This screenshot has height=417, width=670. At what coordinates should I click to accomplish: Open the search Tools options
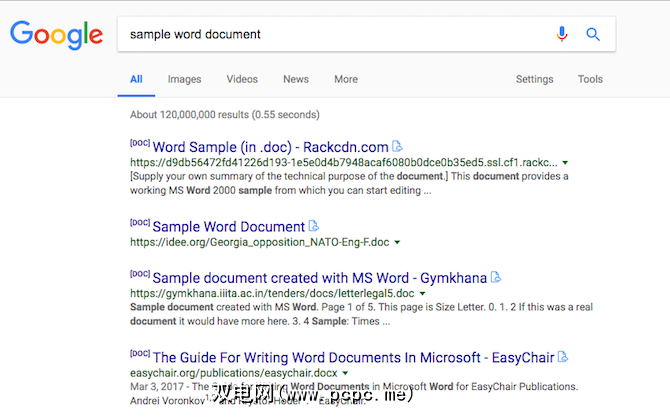590,79
